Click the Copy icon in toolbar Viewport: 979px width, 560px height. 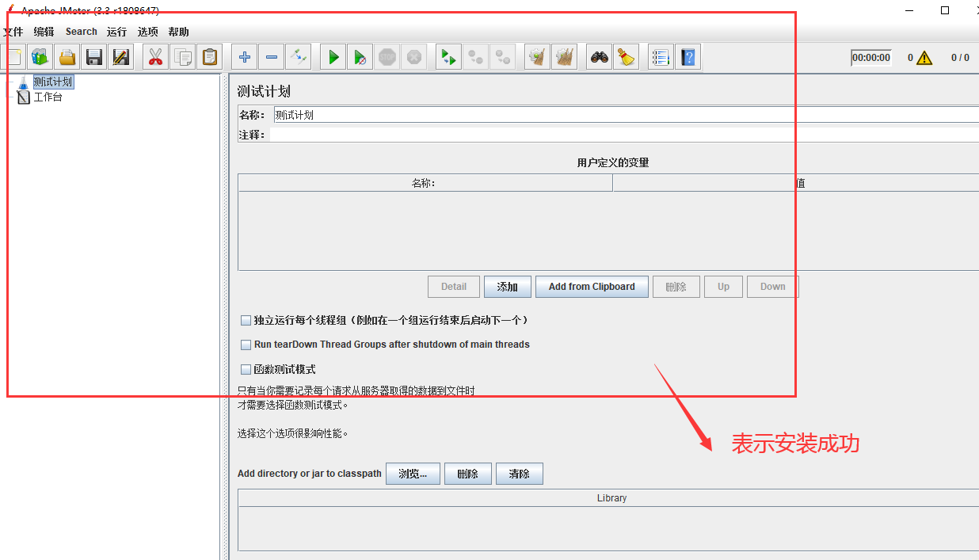point(183,57)
